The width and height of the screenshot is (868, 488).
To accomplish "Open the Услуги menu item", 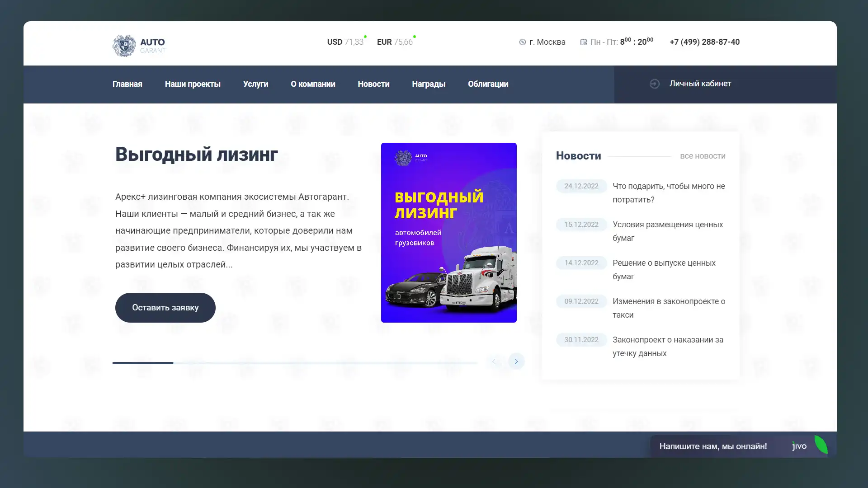I will [x=255, y=84].
